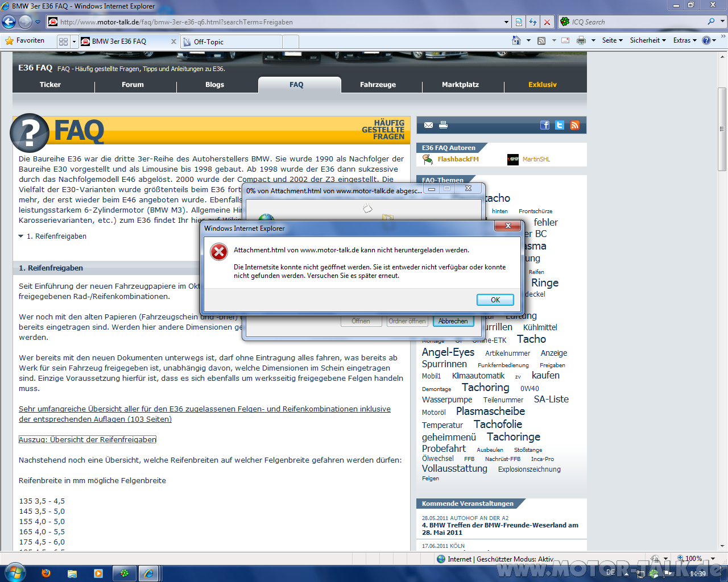This screenshot has width=728, height=582.
Task: Expand the print options dropdown arrow
Action: coord(593,40)
